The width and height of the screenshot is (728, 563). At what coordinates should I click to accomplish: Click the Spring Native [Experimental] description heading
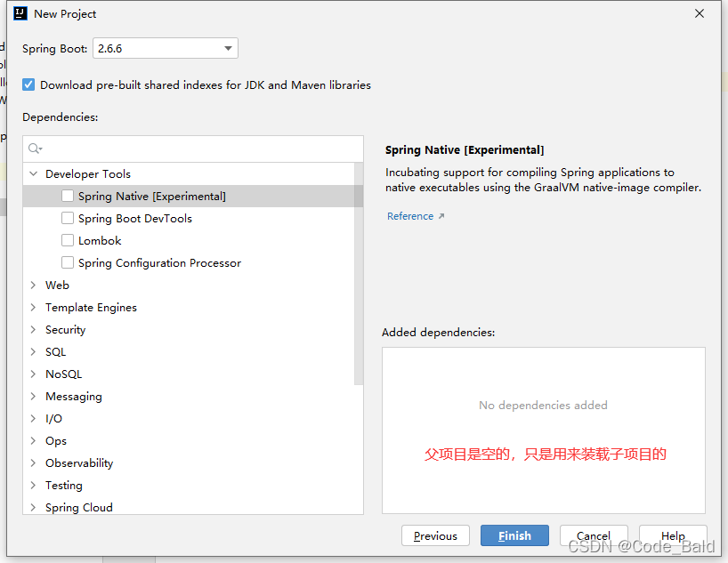coord(465,150)
